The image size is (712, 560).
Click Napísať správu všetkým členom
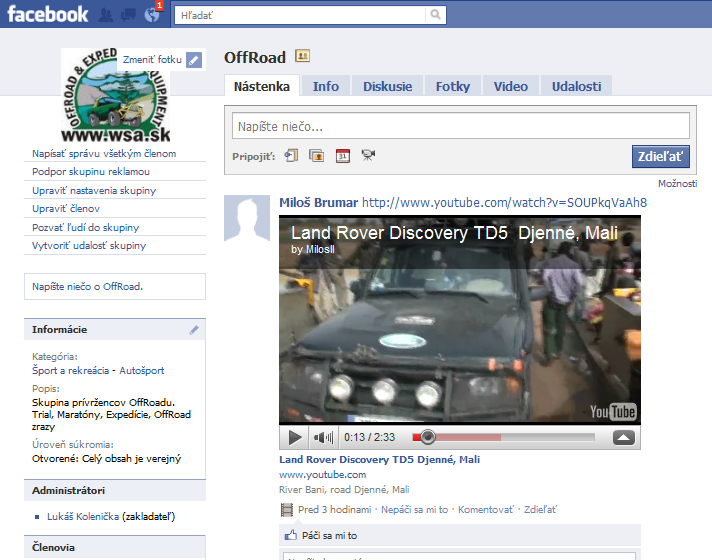click(x=104, y=154)
